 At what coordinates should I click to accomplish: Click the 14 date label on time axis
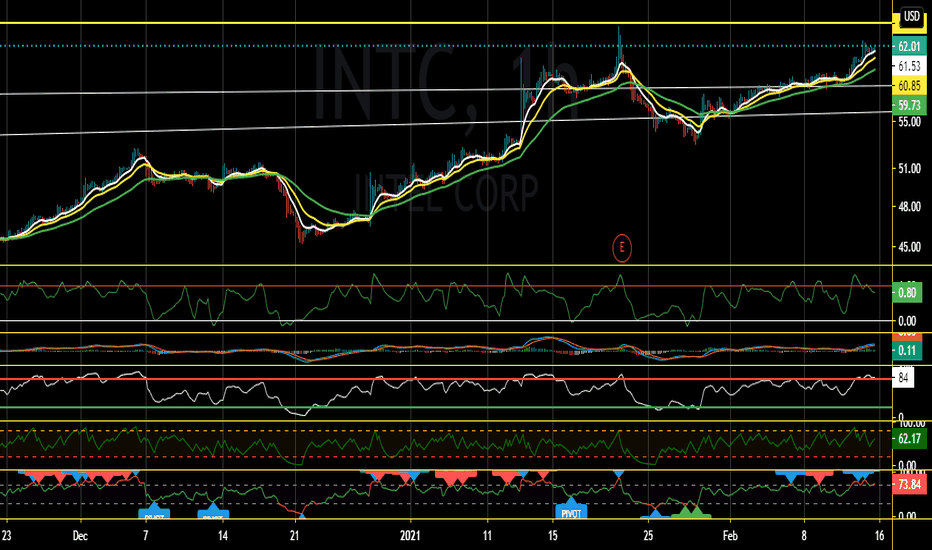[x=222, y=536]
